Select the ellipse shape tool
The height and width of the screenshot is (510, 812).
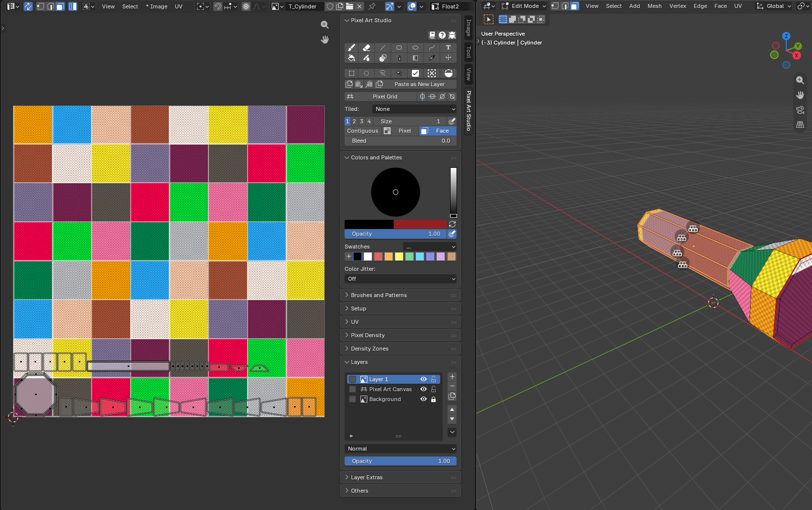point(415,48)
